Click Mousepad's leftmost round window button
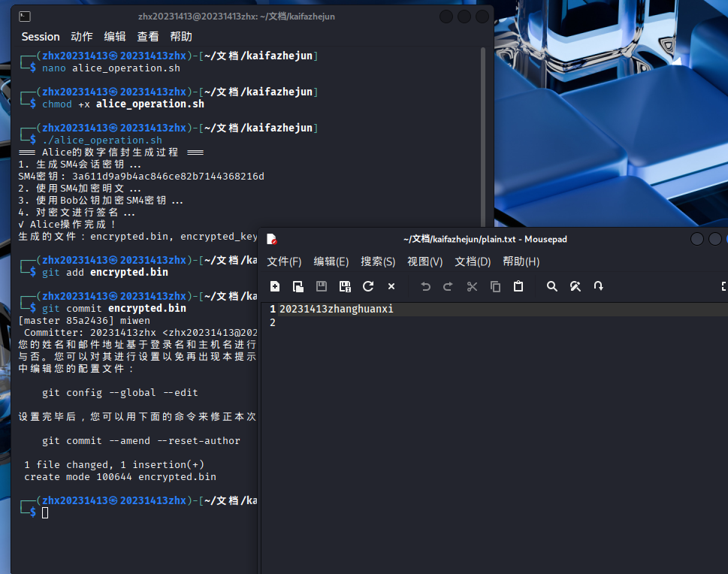728x574 pixels. pos(697,239)
